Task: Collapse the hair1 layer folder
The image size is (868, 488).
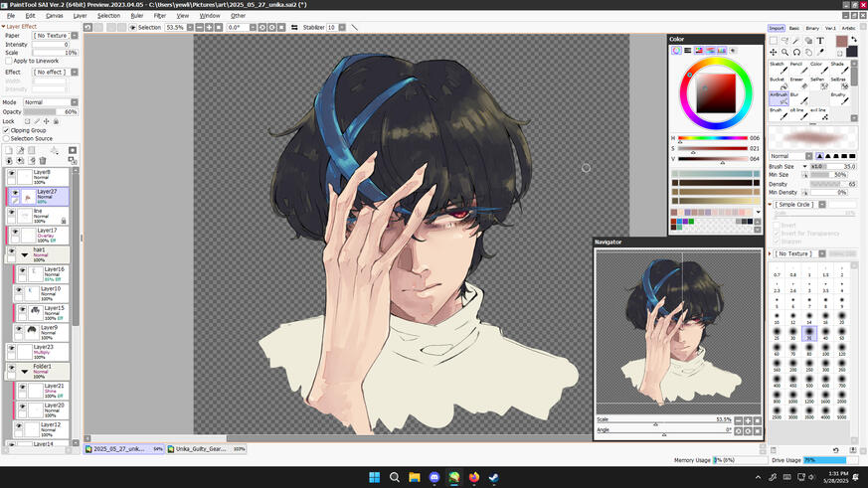Action: (24, 254)
